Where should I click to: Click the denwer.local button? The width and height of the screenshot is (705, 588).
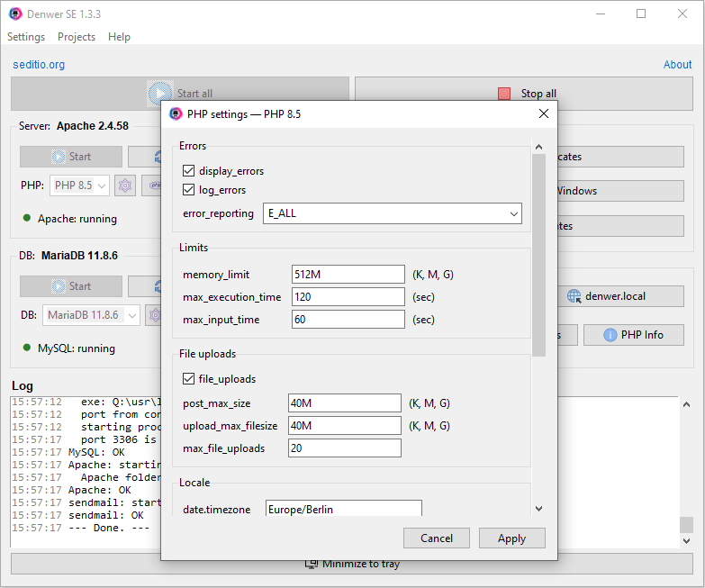[x=620, y=296]
